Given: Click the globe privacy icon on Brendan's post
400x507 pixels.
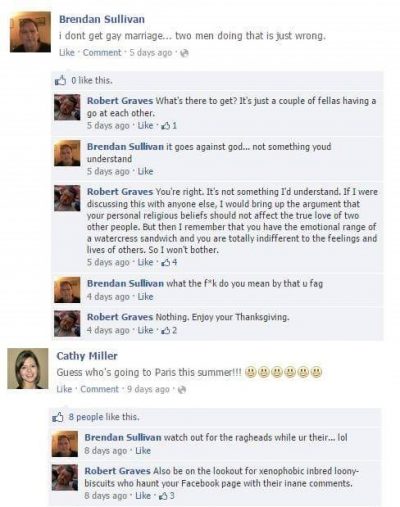Looking at the screenshot, I should (184, 53).
